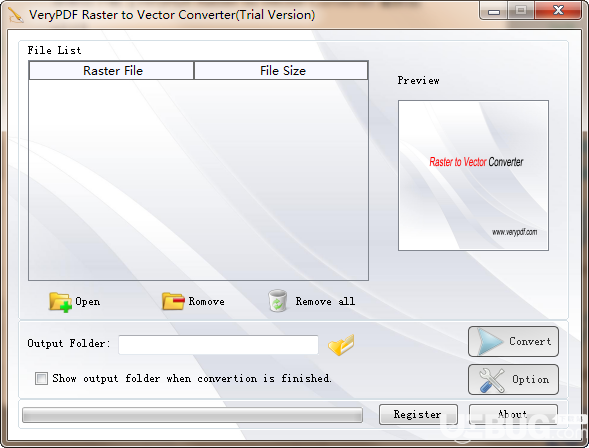Viewport: 589px width, 448px height.
Task: Open the About dialog
Action: (513, 414)
